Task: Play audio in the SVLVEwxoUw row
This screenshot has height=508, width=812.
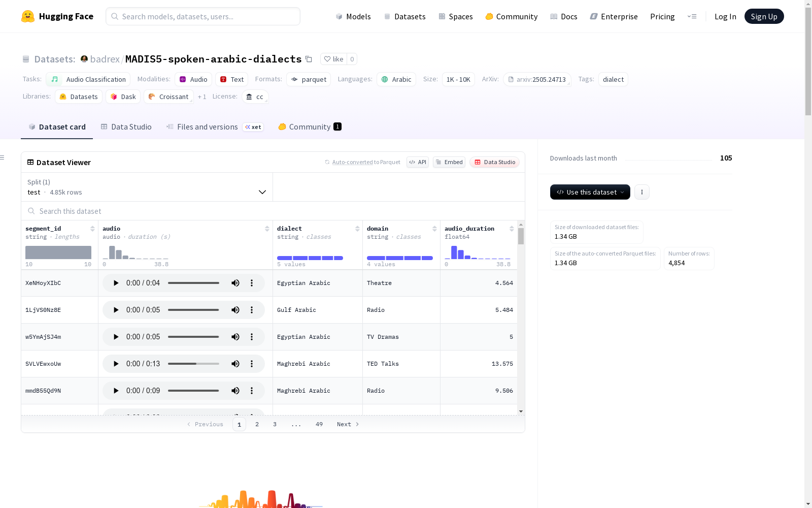Action: (x=116, y=364)
